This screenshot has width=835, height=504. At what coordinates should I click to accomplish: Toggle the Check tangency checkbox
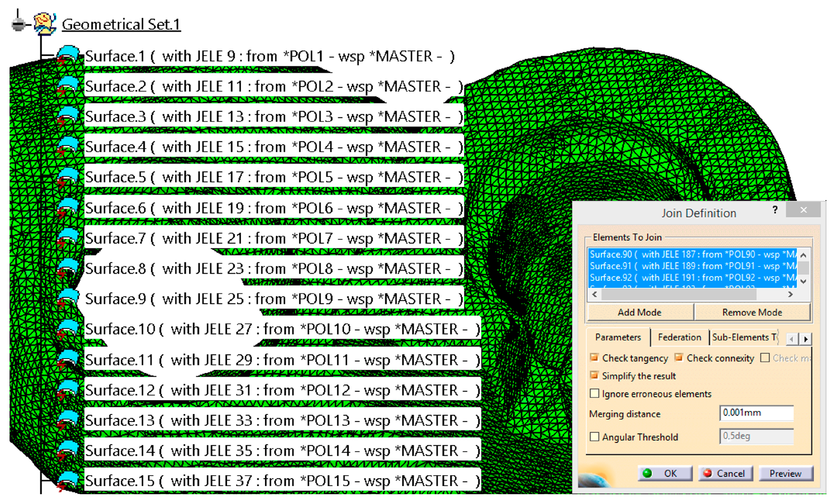point(594,358)
